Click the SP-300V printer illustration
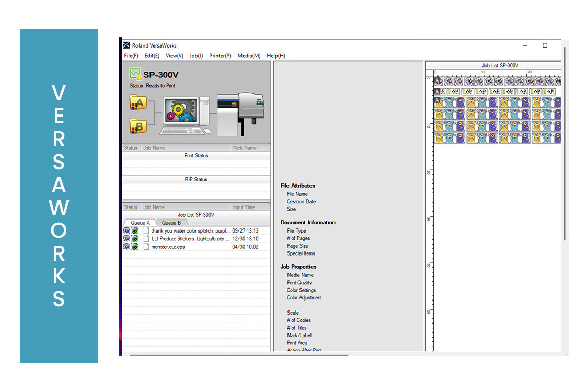 (x=241, y=114)
